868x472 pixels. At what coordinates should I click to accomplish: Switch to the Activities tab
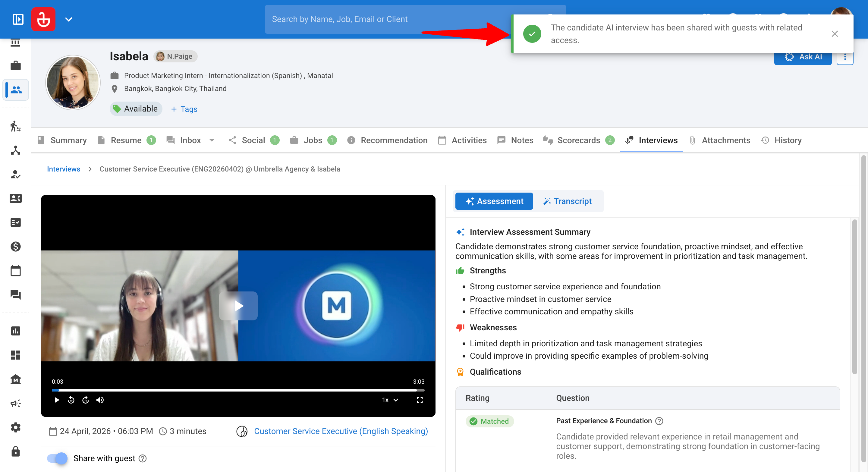[x=462, y=140]
